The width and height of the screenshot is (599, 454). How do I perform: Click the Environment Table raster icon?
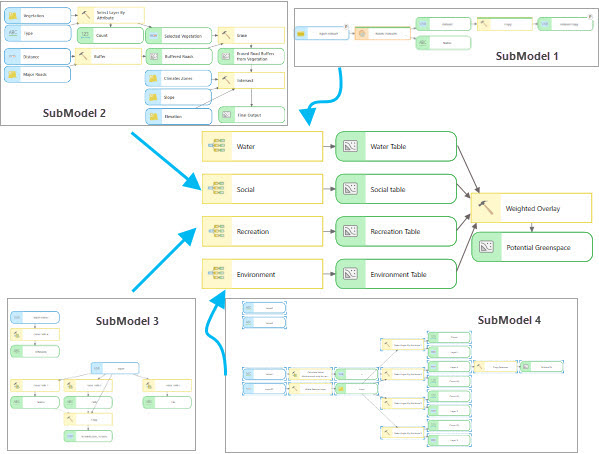[x=350, y=274]
